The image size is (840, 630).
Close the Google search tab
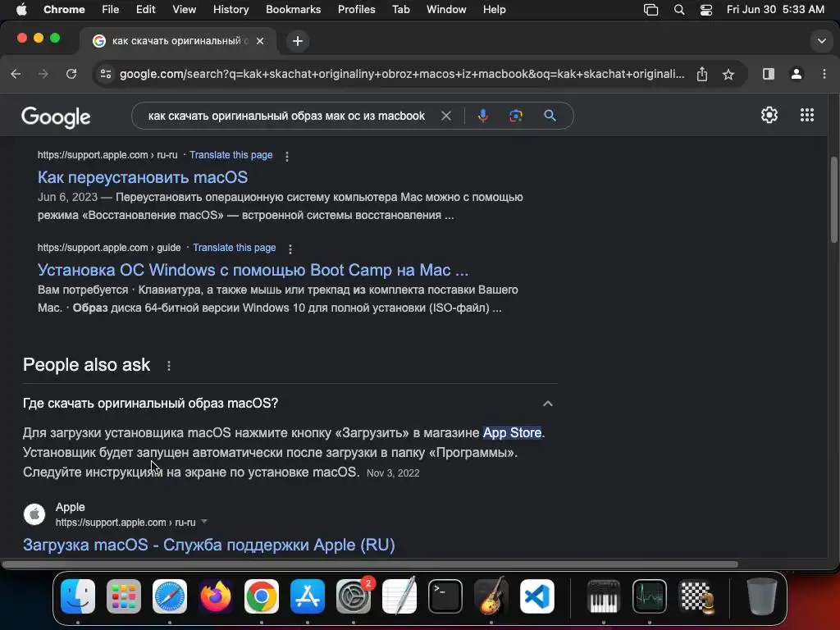(x=260, y=41)
